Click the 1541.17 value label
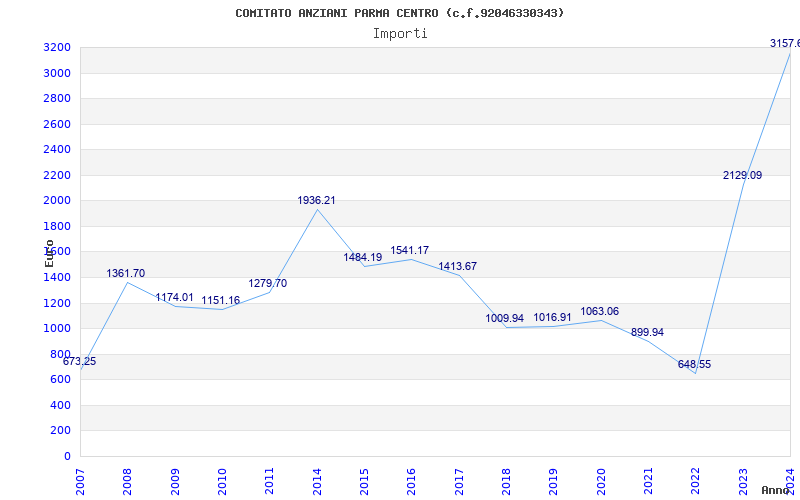 coord(410,251)
